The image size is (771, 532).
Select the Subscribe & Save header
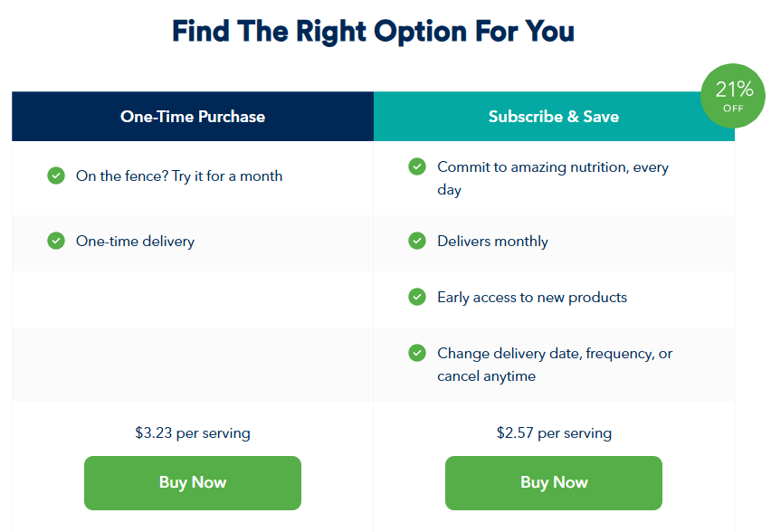pos(554,117)
